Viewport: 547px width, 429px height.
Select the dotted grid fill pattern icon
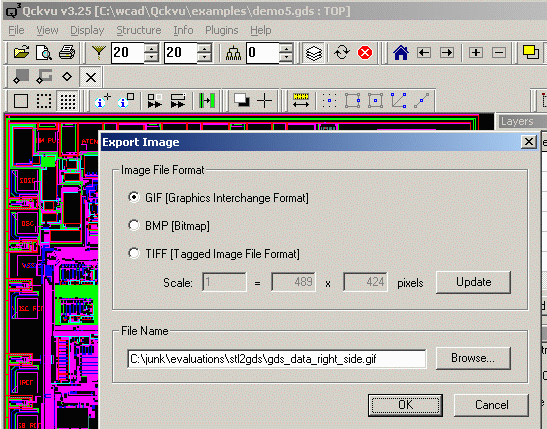[x=68, y=101]
